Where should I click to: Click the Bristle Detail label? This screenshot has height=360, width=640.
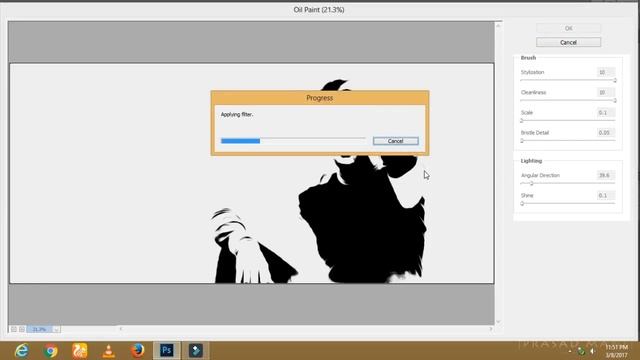535,133
